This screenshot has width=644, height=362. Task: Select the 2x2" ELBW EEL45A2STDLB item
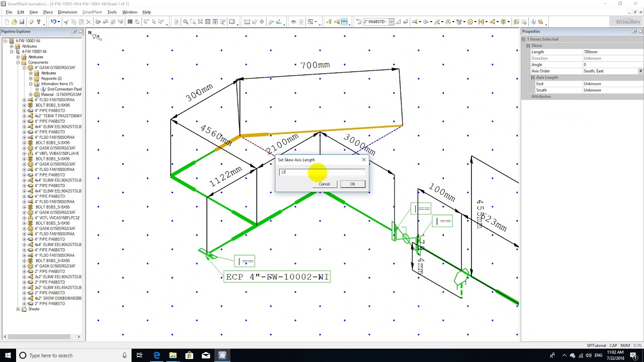click(x=58, y=288)
